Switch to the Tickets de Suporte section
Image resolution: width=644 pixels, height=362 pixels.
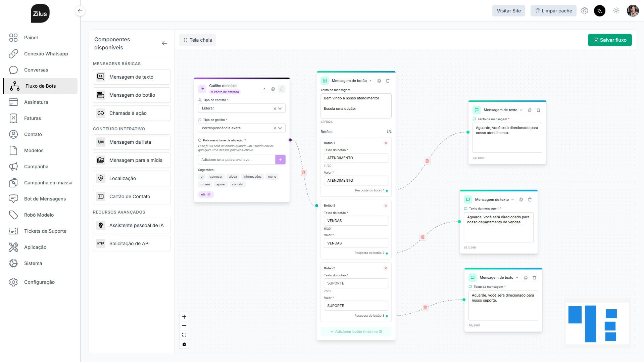point(45,231)
